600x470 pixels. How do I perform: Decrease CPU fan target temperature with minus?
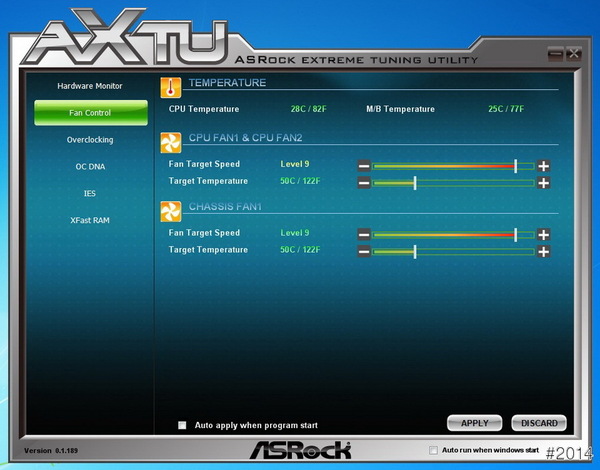[x=364, y=183]
